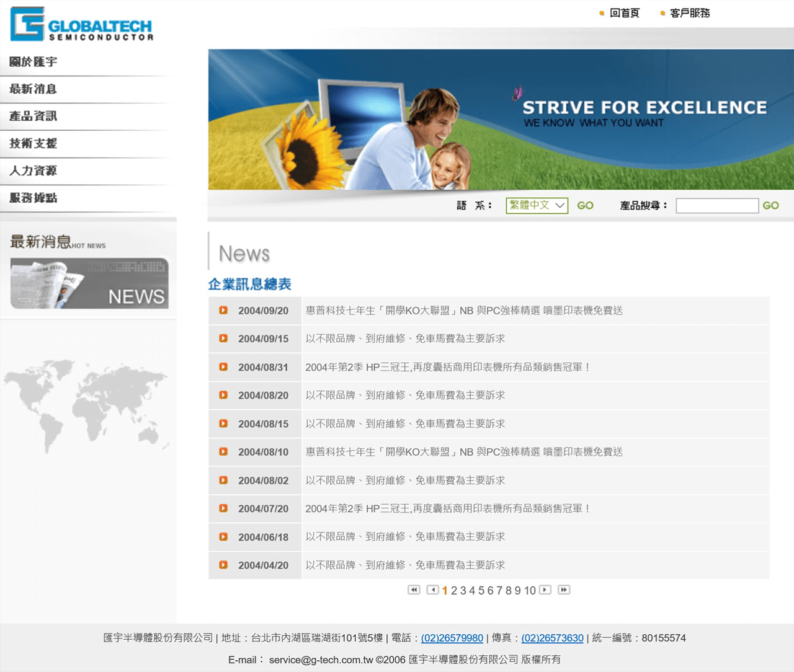Click the orange arrow icon beside 2004/08/31
The height and width of the screenshot is (672, 794).
[x=223, y=367]
